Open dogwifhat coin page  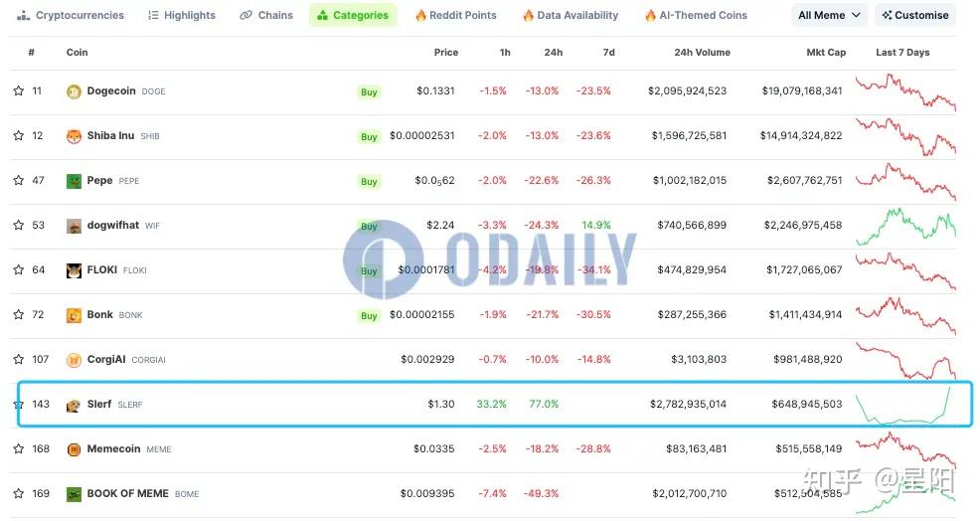pyautogui.click(x=113, y=225)
